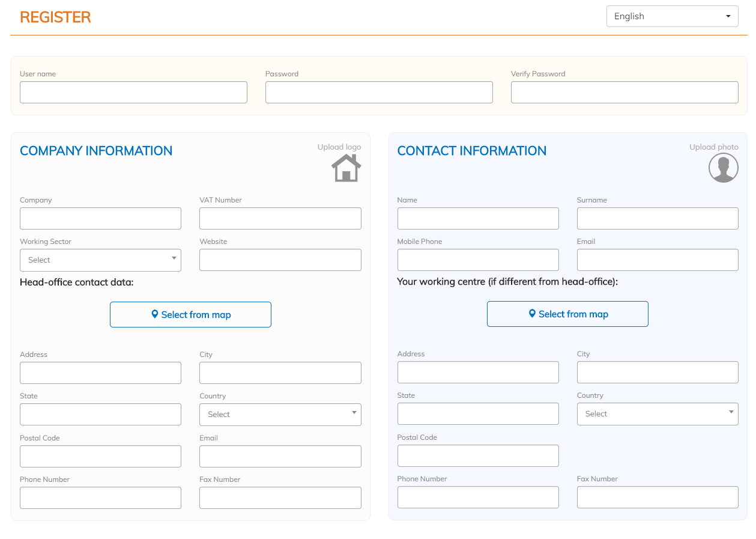Image resolution: width=756 pixels, height=539 pixels.
Task: Select the company Fax Number field
Action: (280, 498)
